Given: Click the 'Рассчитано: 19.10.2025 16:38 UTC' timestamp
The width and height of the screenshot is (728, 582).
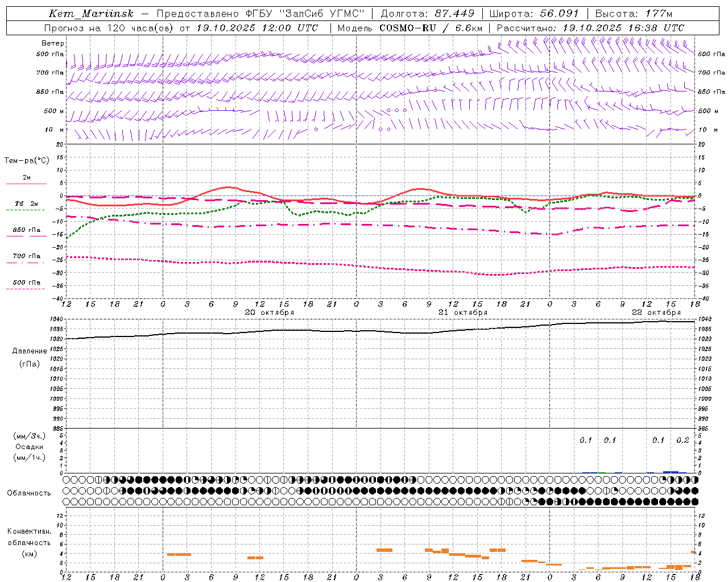Looking at the screenshot, I should [590, 28].
